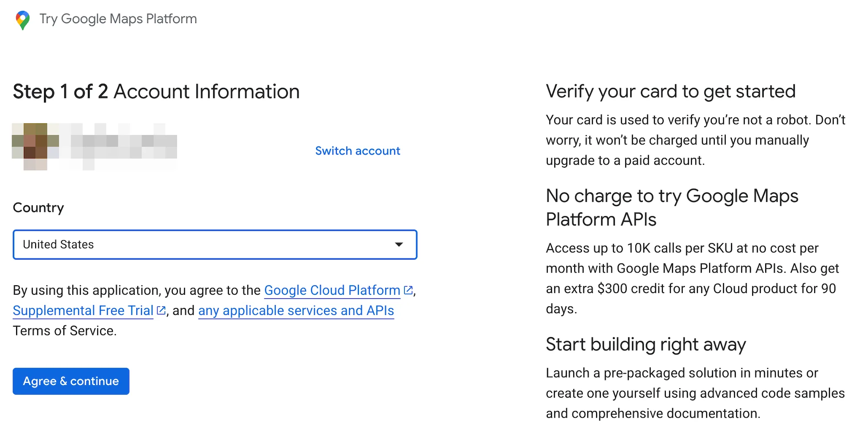Click the blurred account avatar thumbnail
The image size is (868, 442).
click(36, 147)
